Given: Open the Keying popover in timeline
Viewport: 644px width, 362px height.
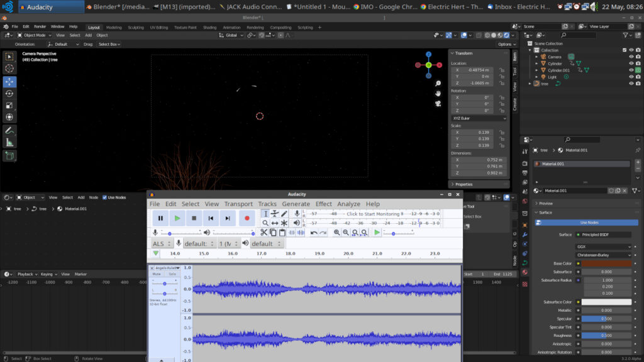Looking at the screenshot, I should point(48,274).
